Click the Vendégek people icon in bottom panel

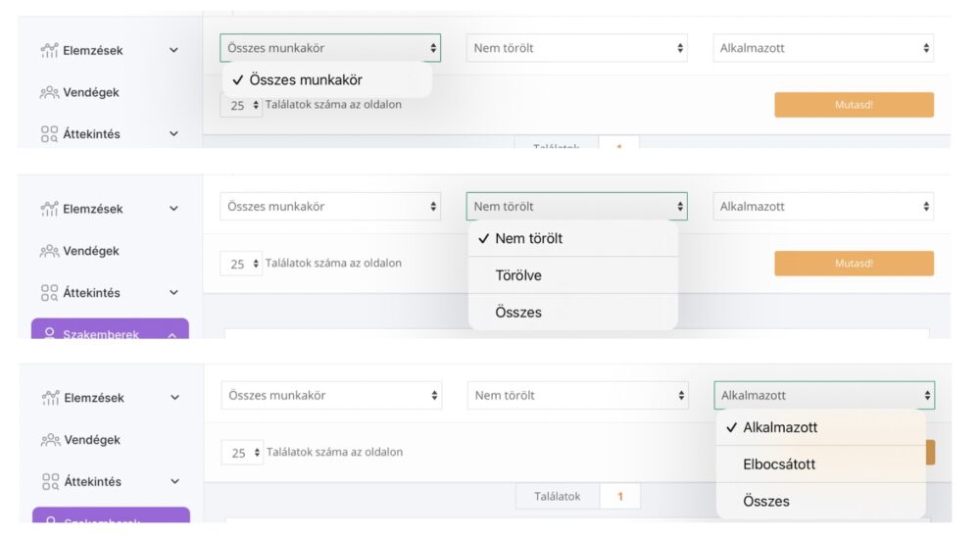(51, 440)
